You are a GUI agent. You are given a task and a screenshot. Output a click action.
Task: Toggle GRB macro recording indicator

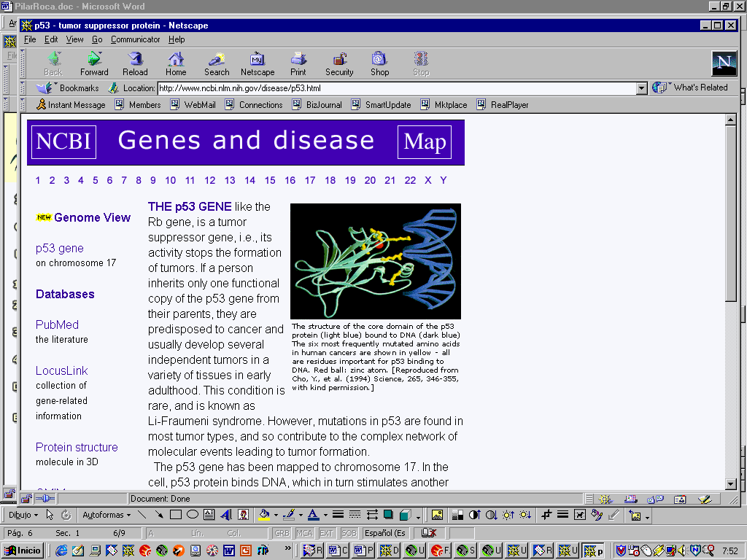coord(281,533)
